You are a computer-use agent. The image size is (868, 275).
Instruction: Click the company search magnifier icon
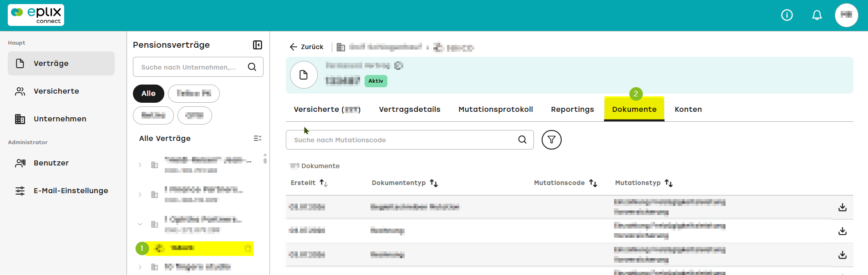(x=252, y=67)
